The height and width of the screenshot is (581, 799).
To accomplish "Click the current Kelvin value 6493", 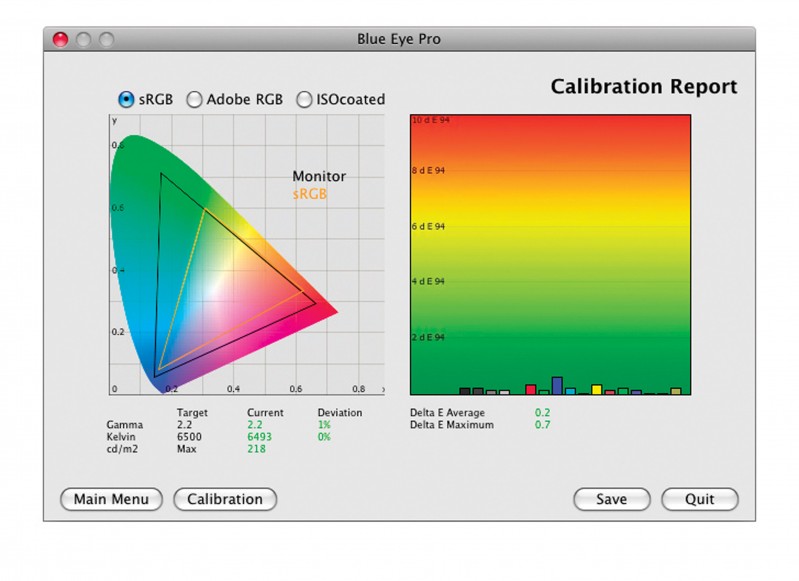I will 259,437.
